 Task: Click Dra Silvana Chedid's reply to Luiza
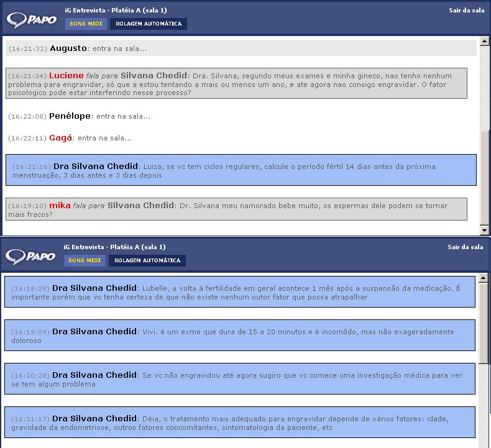coord(241,170)
